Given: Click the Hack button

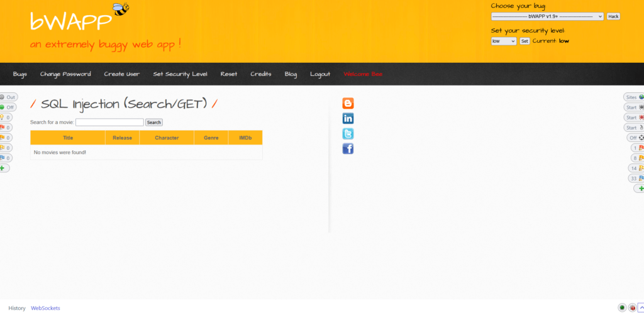Looking at the screenshot, I should click(613, 16).
